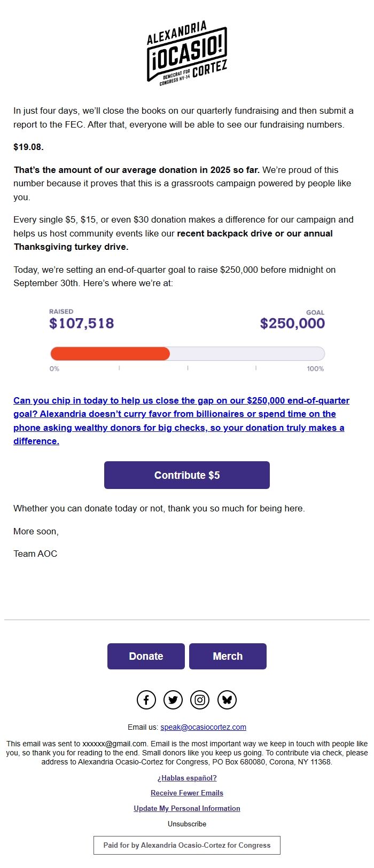
Task: Click the Paid for by disclaimer box
Action: coord(187,845)
